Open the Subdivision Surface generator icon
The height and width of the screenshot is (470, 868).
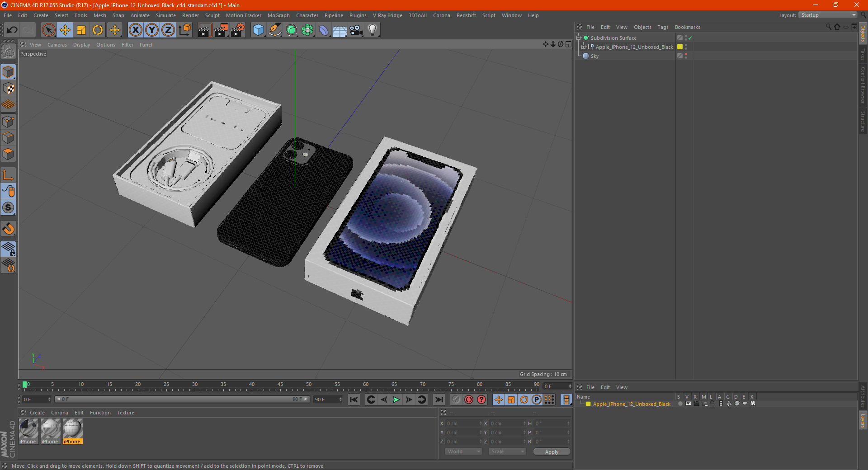point(291,30)
